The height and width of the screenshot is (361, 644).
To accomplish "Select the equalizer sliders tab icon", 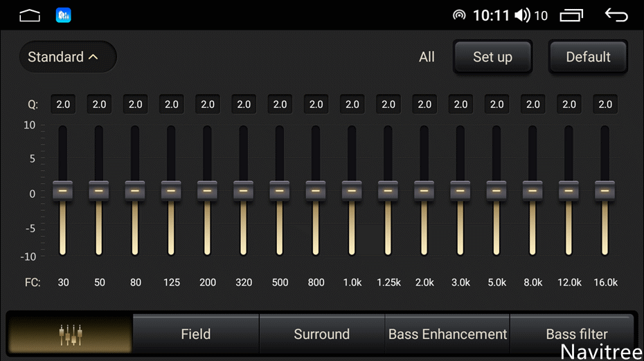I will (70, 334).
